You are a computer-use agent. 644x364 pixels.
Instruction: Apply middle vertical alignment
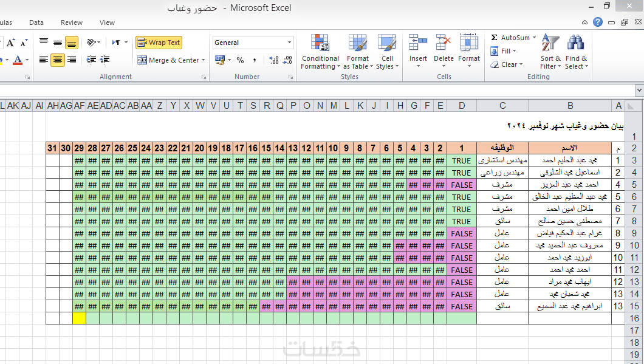click(58, 43)
